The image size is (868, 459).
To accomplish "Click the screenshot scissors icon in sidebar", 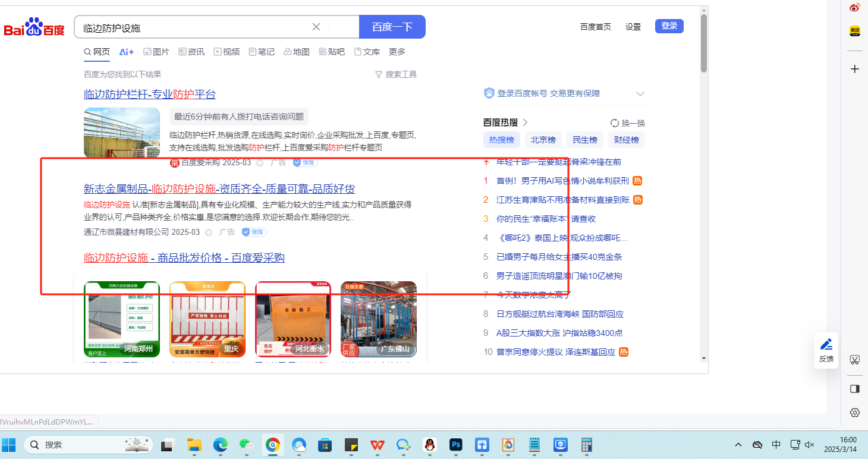I will point(854,360).
